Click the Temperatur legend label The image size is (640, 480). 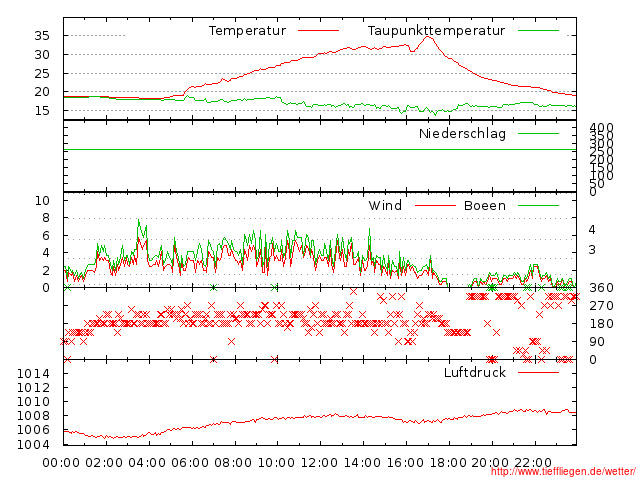click(x=247, y=31)
